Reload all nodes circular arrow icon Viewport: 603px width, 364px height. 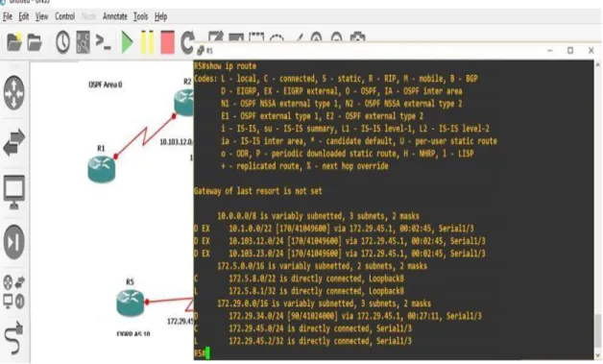187,42
